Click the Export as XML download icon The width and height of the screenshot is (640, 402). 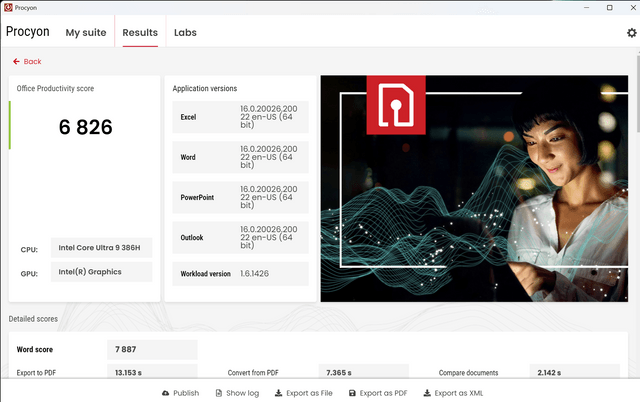pyautogui.click(x=427, y=393)
